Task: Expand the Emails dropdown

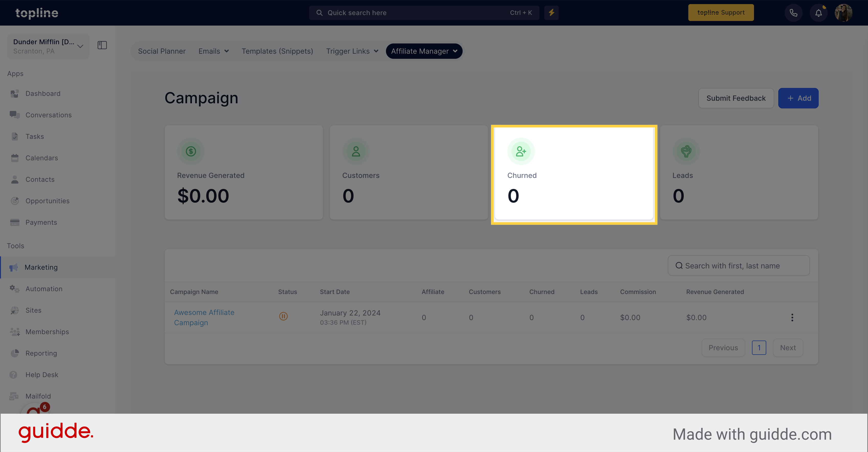Action: (x=214, y=51)
